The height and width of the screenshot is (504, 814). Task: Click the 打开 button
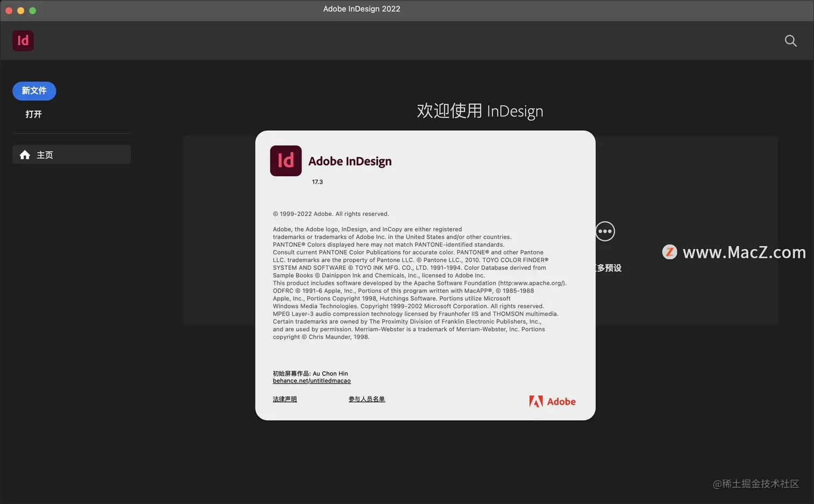33,114
